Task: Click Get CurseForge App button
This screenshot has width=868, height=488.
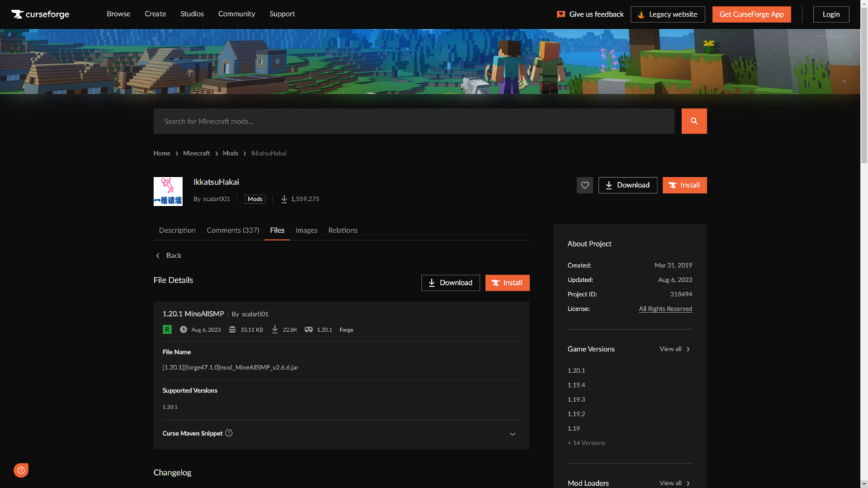Action: (x=752, y=14)
